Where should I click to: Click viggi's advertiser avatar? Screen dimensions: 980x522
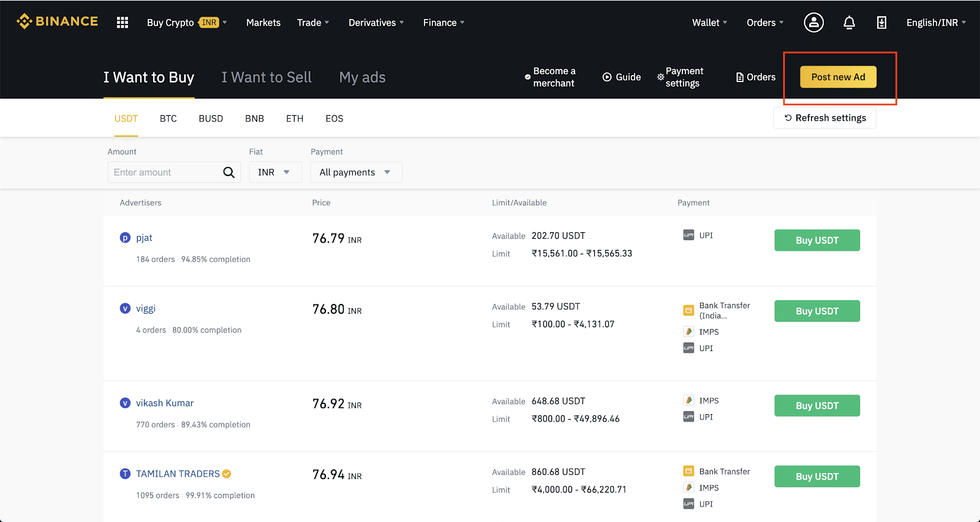coord(125,308)
